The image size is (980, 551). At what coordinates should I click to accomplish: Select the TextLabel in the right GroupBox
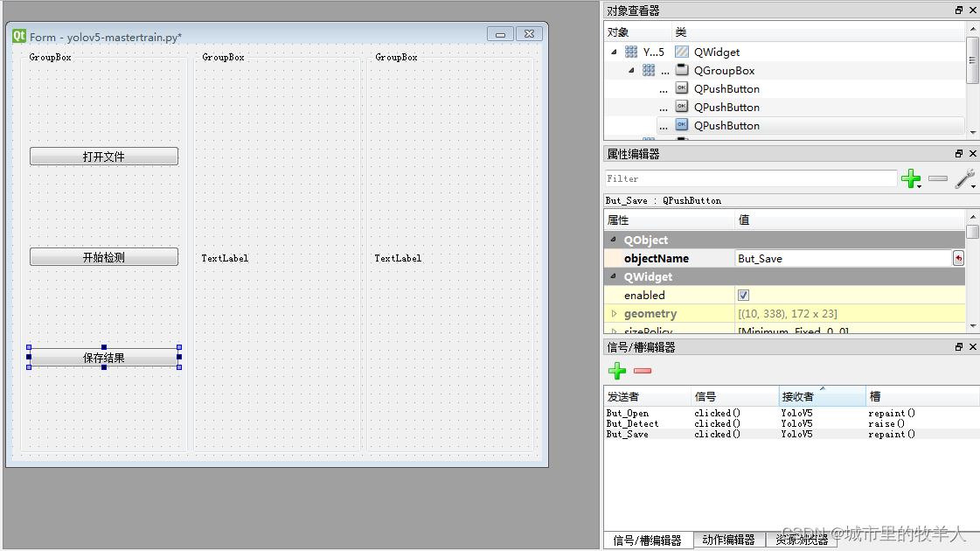pyautogui.click(x=398, y=258)
